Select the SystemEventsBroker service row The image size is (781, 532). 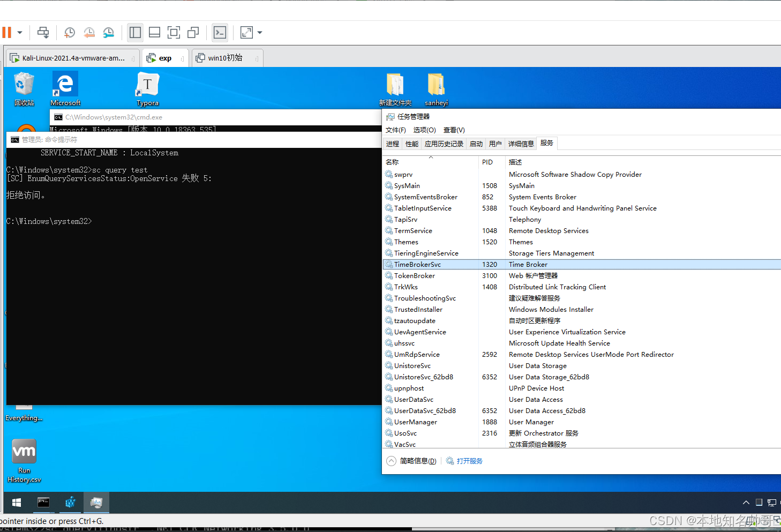pyautogui.click(x=582, y=197)
